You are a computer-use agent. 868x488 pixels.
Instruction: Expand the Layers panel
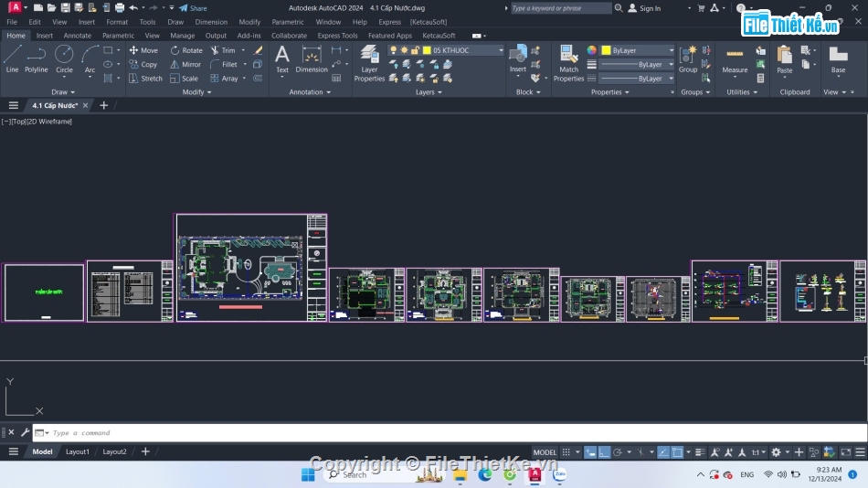[429, 92]
